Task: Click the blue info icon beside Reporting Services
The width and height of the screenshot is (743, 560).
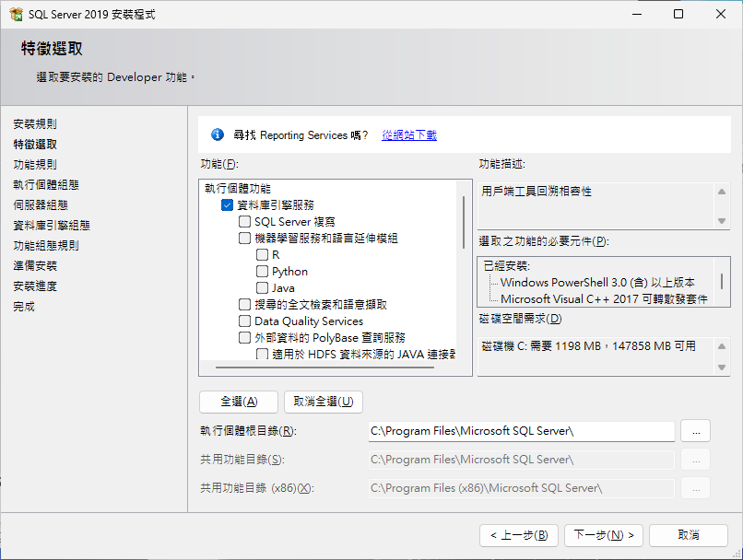Action: [218, 135]
